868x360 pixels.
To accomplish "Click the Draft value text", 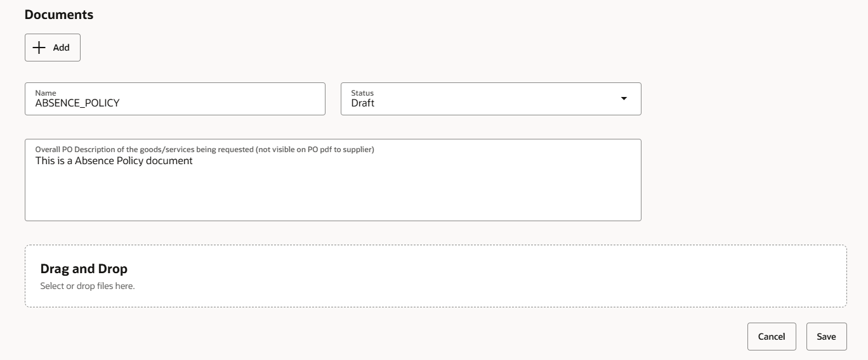I will point(363,103).
